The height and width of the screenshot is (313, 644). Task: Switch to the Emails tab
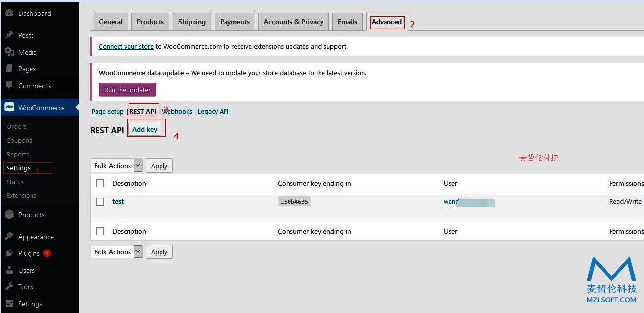pyautogui.click(x=348, y=22)
